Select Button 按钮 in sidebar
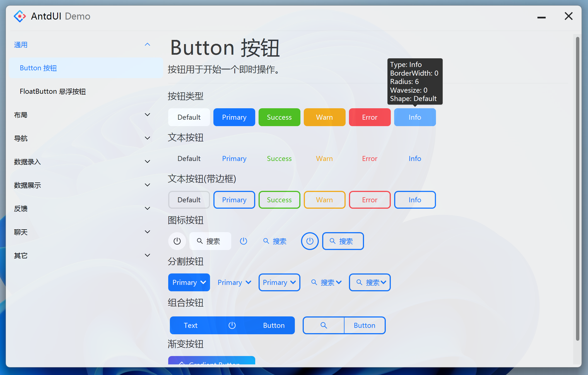This screenshot has height=375, width=588. coord(38,68)
